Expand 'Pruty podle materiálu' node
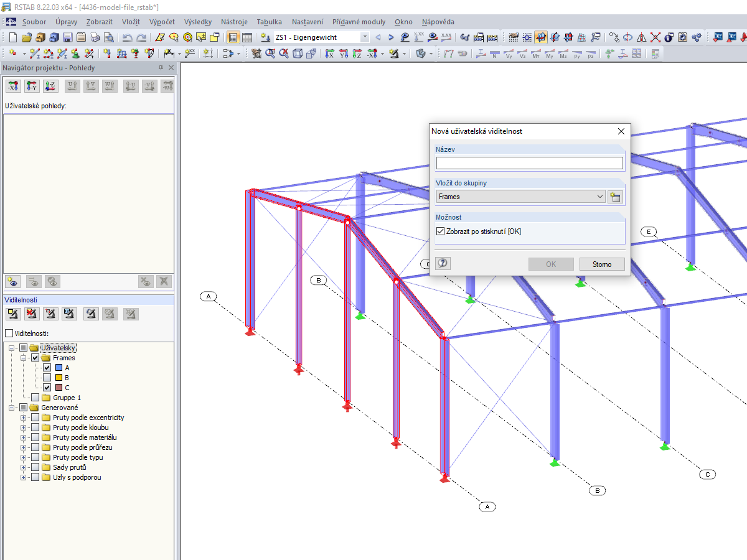Viewport: 747px width, 560px height. coord(24,437)
